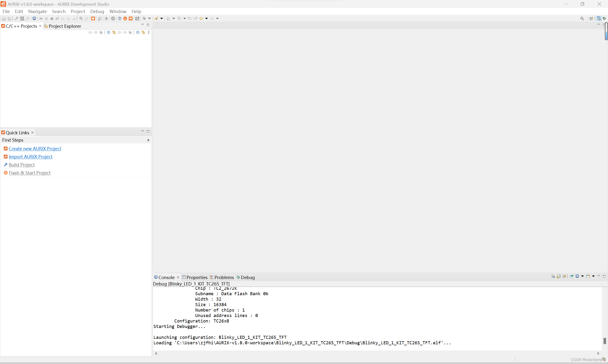Screen dimensions: 608x364
Task: Toggle Pin Console button
Action: point(571,276)
